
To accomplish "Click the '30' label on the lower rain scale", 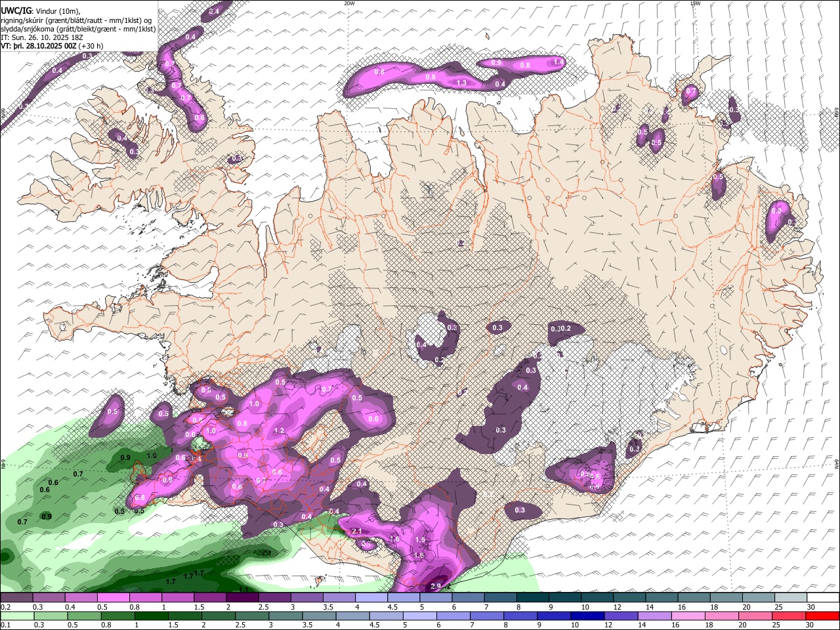I will point(809,625).
